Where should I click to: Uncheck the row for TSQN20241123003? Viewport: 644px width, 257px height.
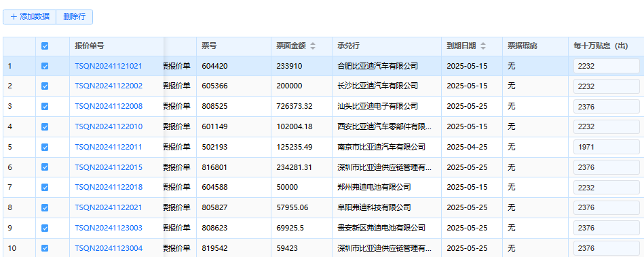click(x=45, y=228)
